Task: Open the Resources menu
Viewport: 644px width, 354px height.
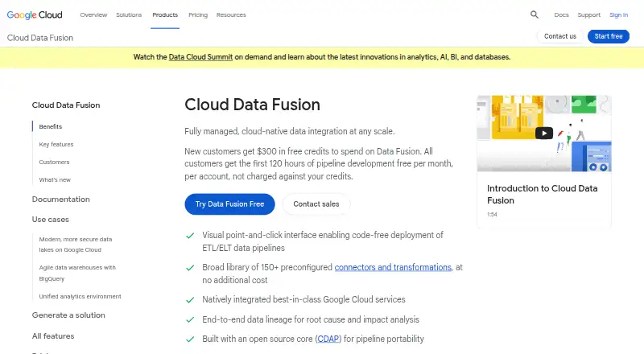Action: coord(231,14)
